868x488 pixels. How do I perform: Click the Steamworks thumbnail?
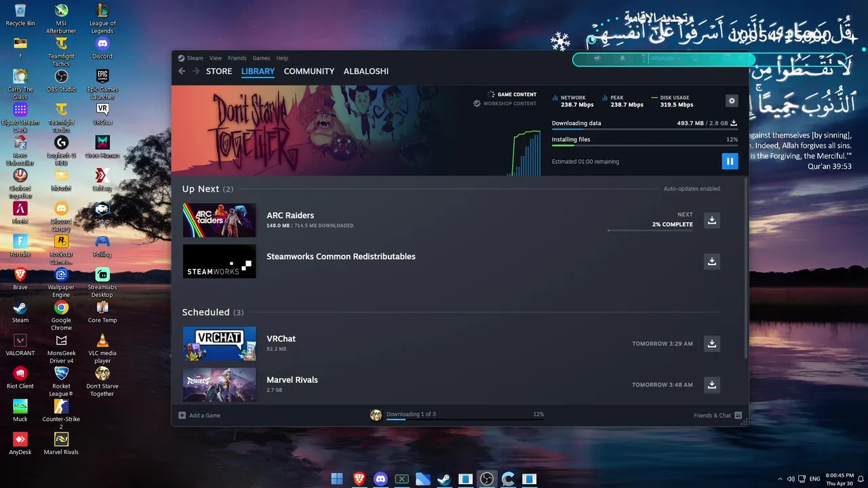(219, 261)
